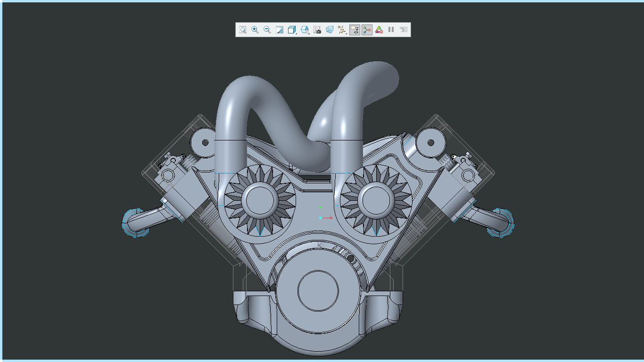Open the Display Style dropdown arrow
This screenshot has width=644, height=362.
tap(308, 33)
